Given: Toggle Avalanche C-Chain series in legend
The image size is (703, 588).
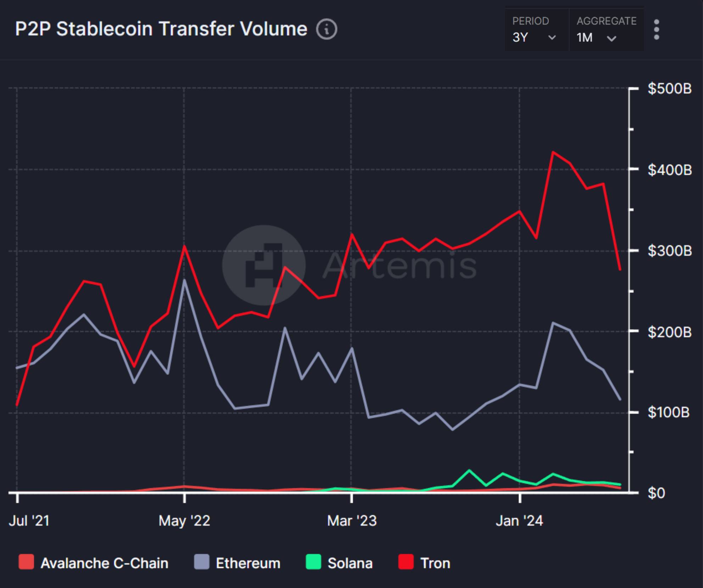Looking at the screenshot, I should tap(94, 563).
